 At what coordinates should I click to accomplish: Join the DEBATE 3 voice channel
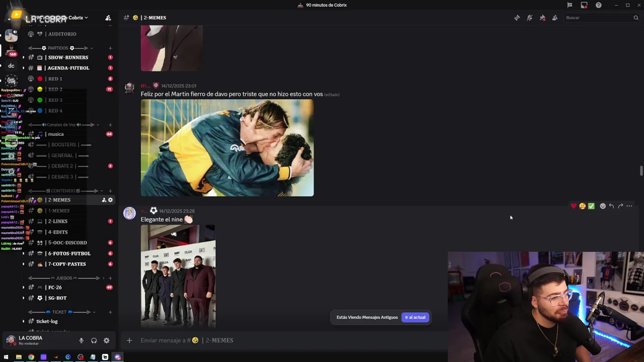point(62,177)
